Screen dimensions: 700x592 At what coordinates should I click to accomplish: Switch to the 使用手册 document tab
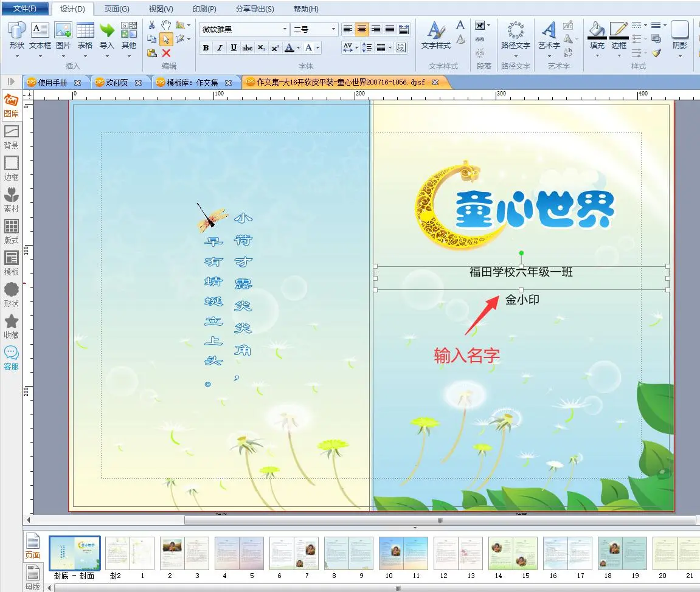[52, 83]
